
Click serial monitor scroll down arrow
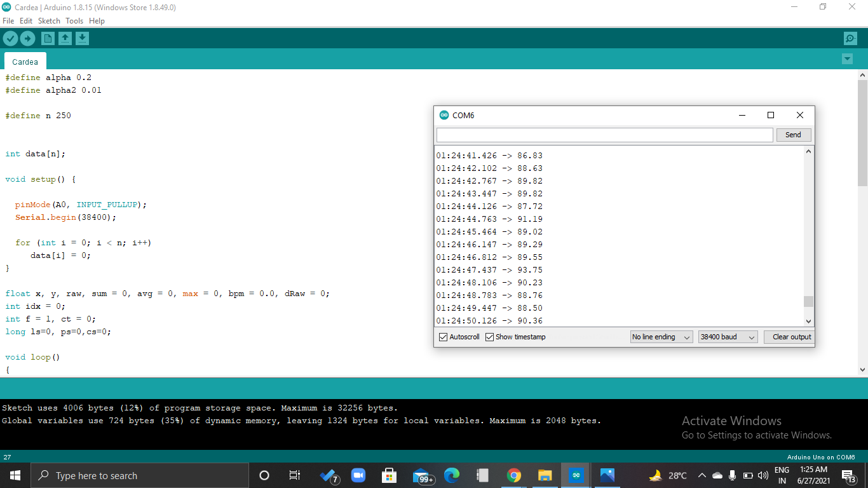pyautogui.click(x=808, y=321)
